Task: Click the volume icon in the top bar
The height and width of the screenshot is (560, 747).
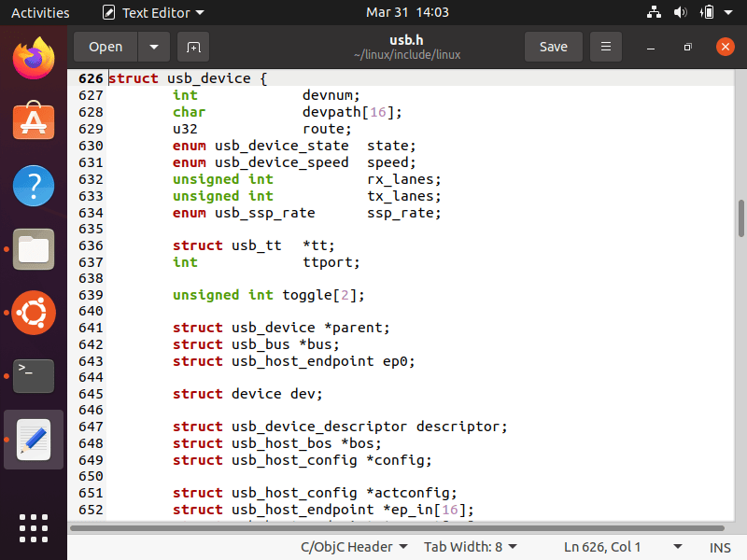Action: pyautogui.click(x=681, y=12)
